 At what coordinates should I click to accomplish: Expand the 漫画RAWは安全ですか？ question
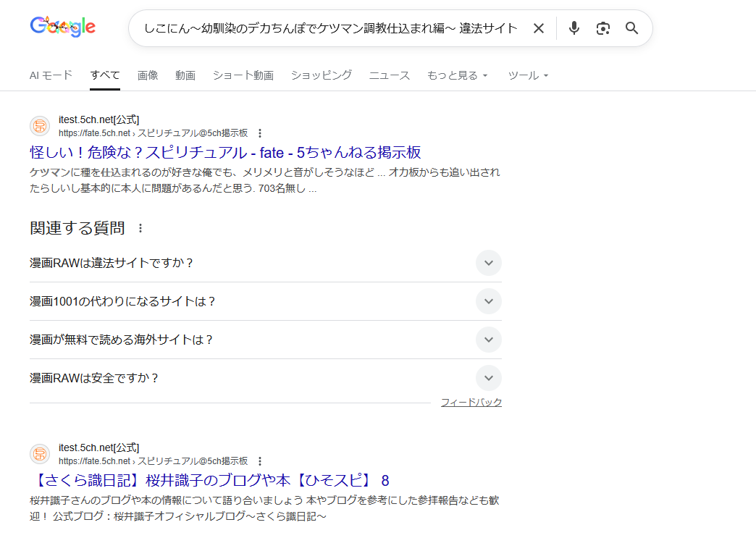[488, 377]
